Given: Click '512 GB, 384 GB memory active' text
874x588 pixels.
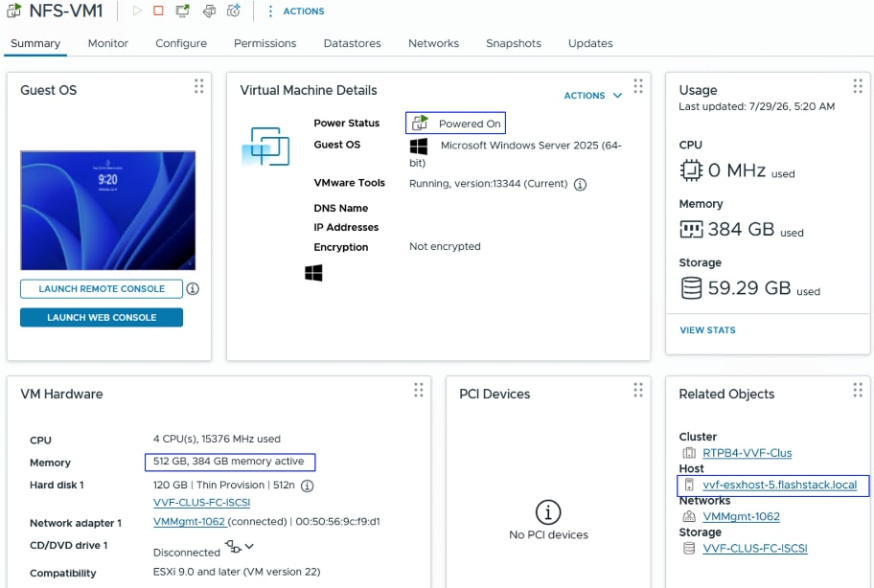Looking at the screenshot, I should (x=228, y=462).
